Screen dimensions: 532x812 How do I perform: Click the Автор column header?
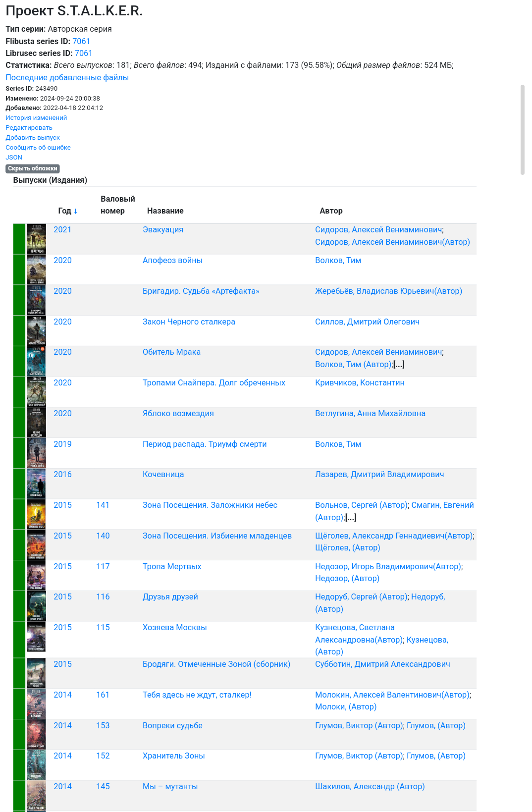331,211
